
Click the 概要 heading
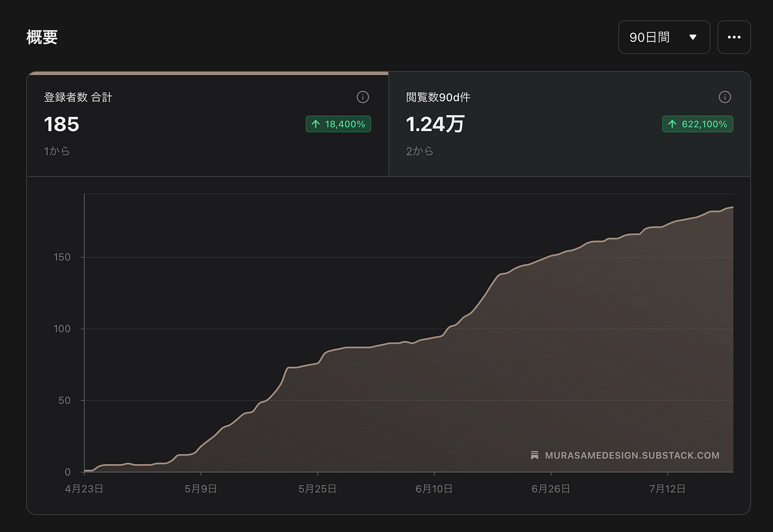pos(42,37)
